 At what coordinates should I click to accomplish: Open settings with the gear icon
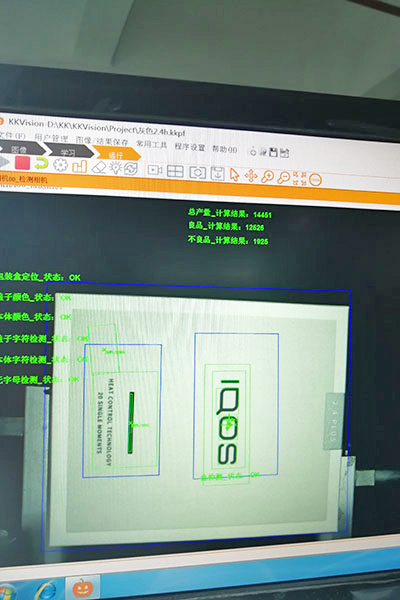point(60,165)
